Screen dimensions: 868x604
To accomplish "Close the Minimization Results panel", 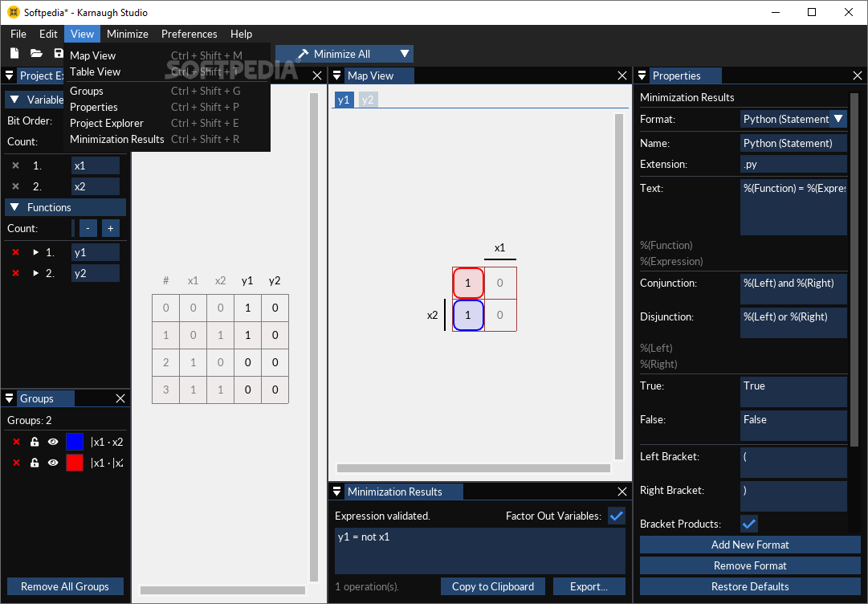I will point(622,492).
